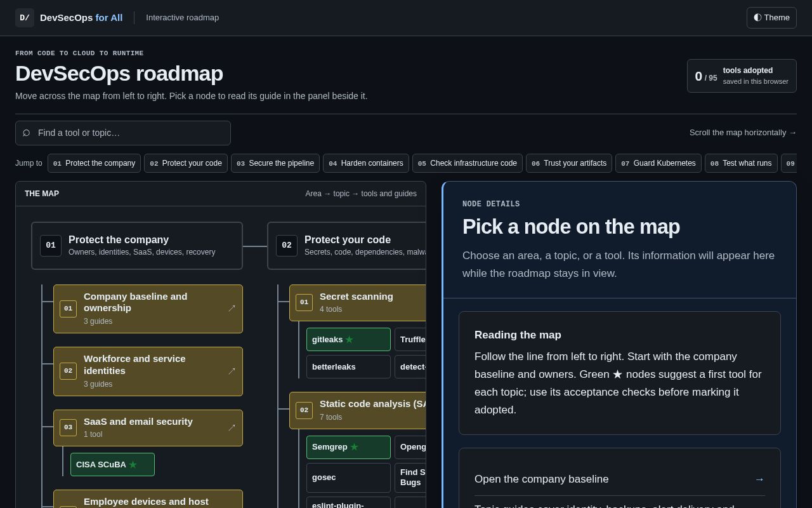
Task: Open SaaS and email security topic
Action: pyautogui.click(x=148, y=428)
